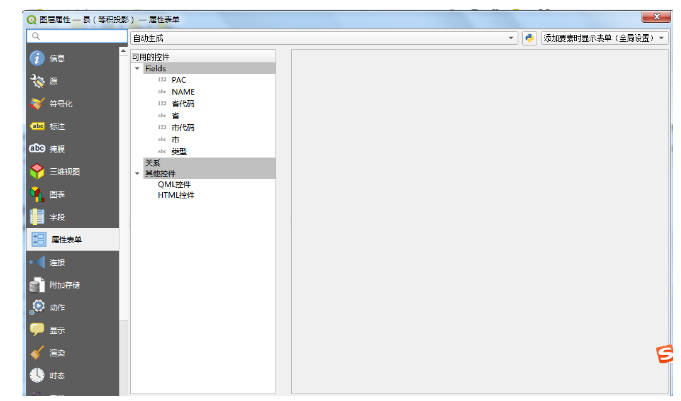The width and height of the screenshot is (681, 401).
Task: Open the 标注 (Labels) page
Action: pos(73,126)
